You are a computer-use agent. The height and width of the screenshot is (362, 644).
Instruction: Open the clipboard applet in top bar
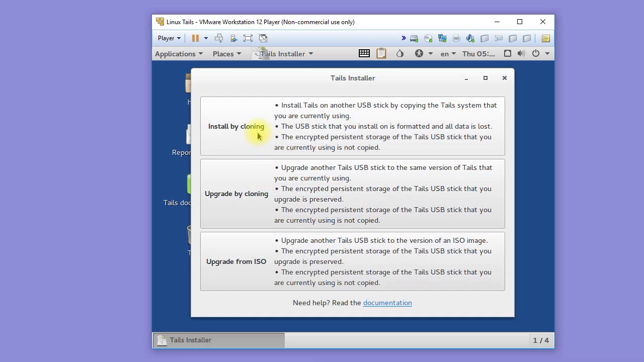(x=381, y=53)
